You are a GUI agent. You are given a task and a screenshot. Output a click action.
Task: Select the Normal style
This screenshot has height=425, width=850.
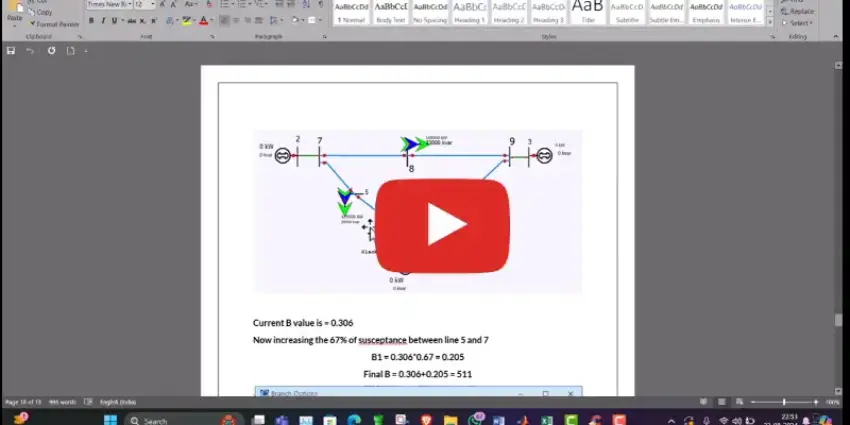coord(351,13)
